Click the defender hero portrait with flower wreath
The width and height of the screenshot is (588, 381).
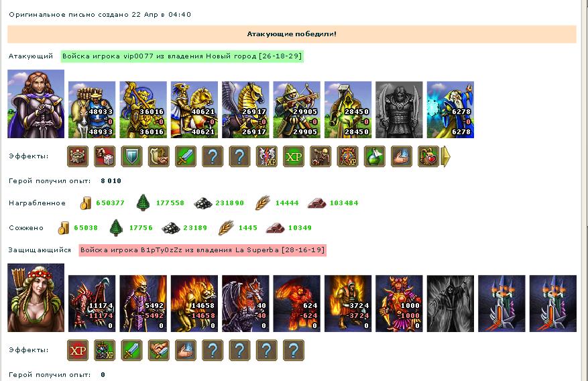[36, 298]
